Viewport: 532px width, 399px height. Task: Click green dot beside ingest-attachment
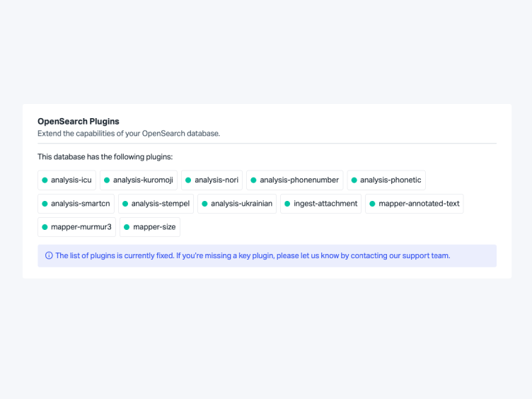(287, 204)
